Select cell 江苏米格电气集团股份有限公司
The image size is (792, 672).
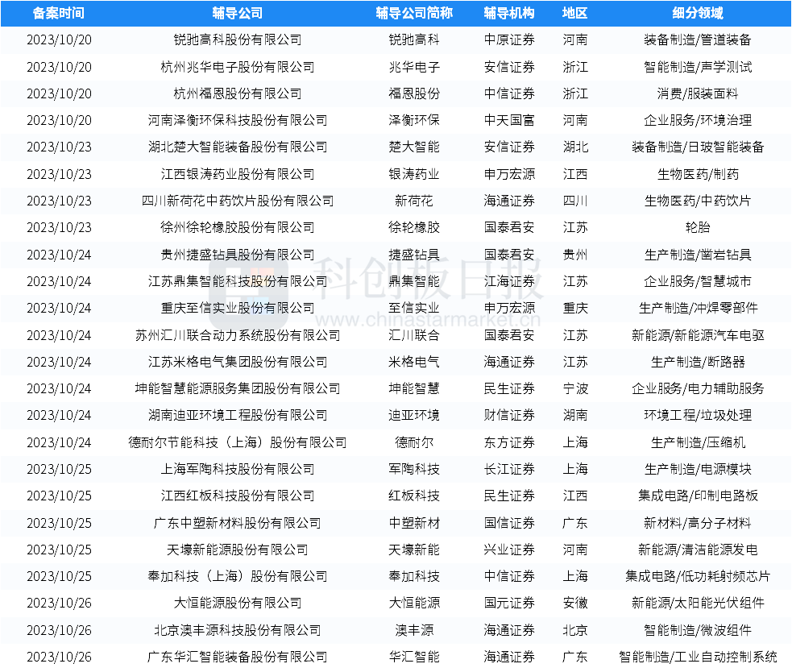[x=238, y=363]
